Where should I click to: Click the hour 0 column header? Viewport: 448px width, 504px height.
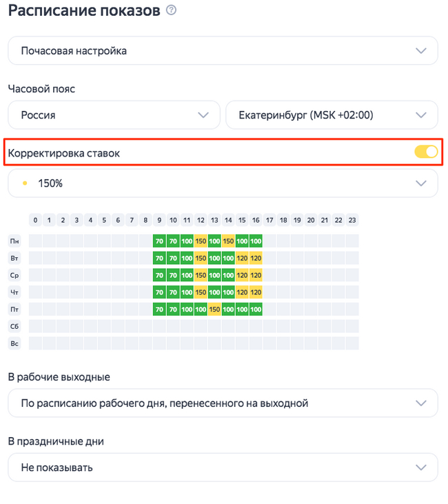coord(35,221)
